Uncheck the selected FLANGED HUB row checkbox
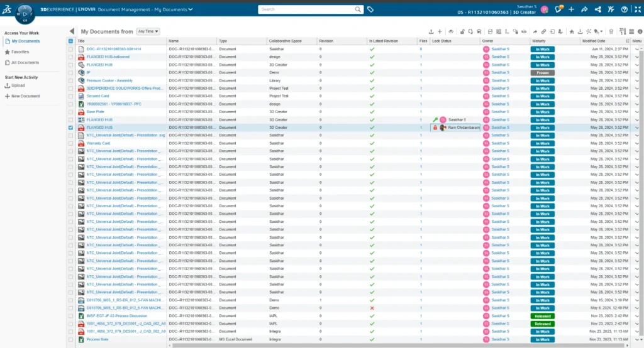Screen dimensions: 644x348 click(x=70, y=128)
